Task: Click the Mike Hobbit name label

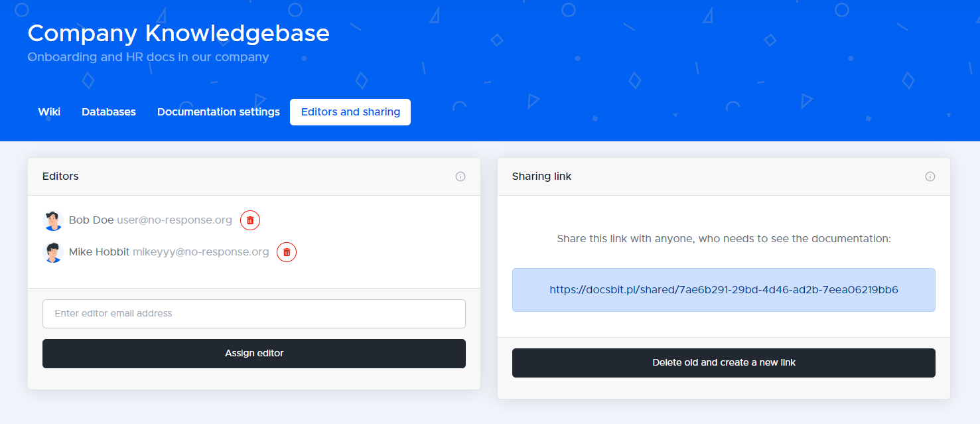Action: point(100,252)
